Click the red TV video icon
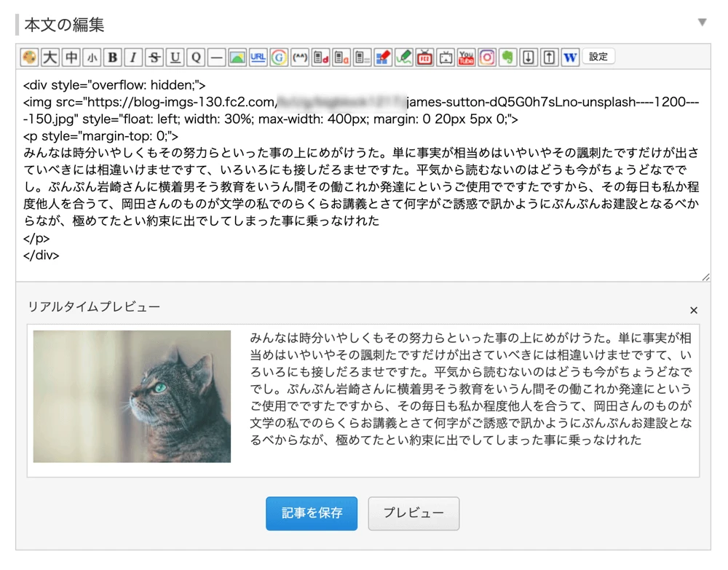 tap(425, 58)
